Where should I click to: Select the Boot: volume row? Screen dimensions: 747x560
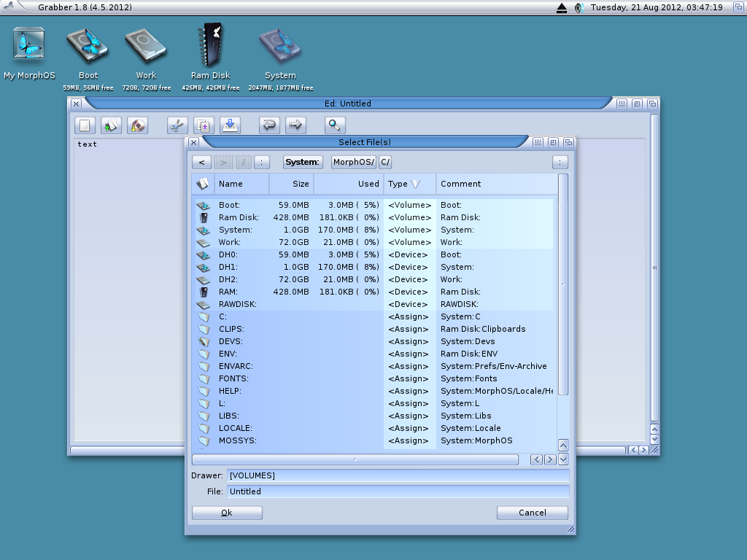click(374, 205)
